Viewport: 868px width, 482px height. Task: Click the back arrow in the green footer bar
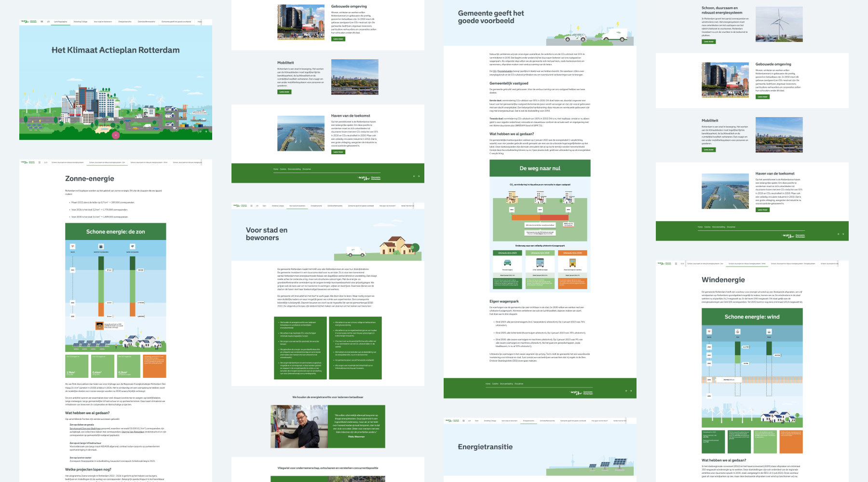(x=414, y=176)
